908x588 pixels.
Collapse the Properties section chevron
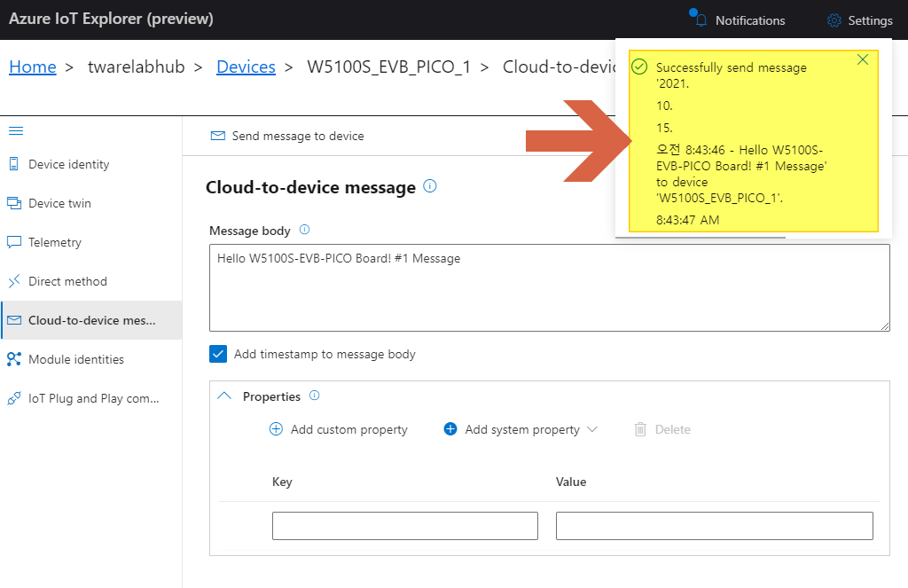tap(224, 396)
